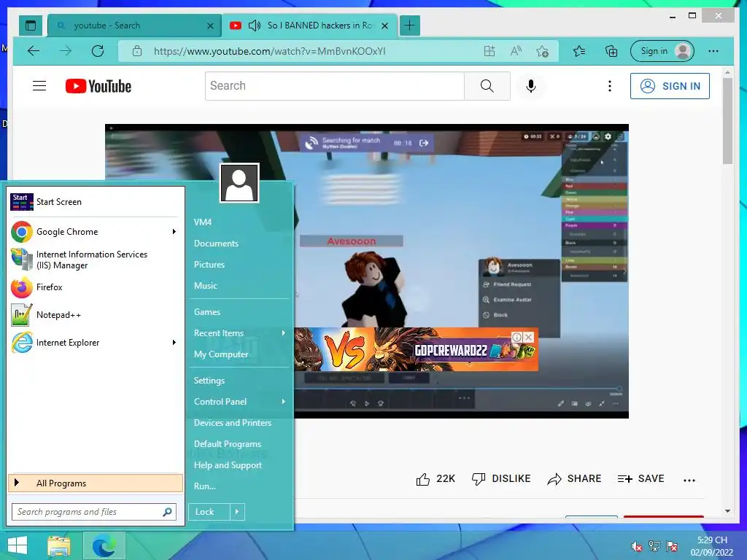This screenshot has width=747, height=560.
Task: Open the YouTube hamburger guide menu
Action: tap(39, 86)
